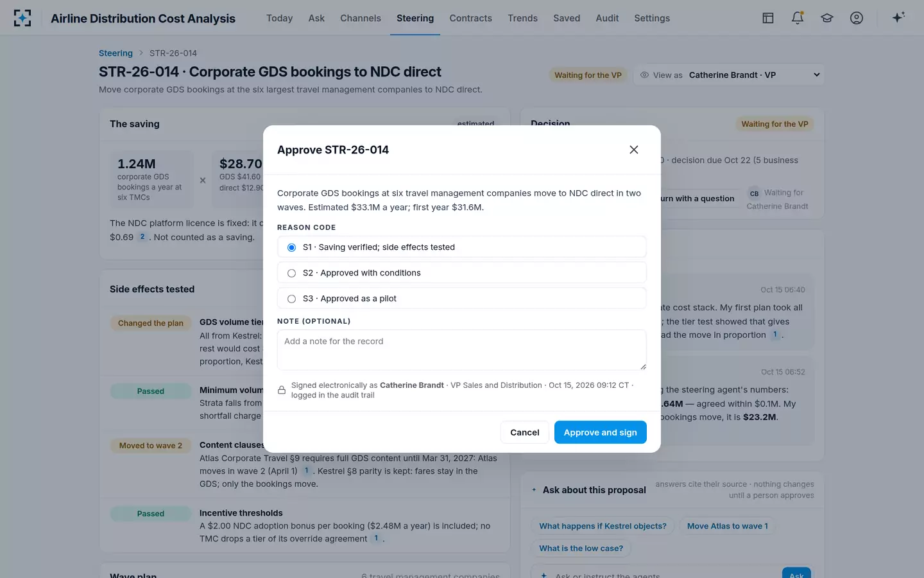Viewport: 924px width, 578px height.
Task: Close the Approve STR-26-014 dialog
Action: (x=634, y=150)
